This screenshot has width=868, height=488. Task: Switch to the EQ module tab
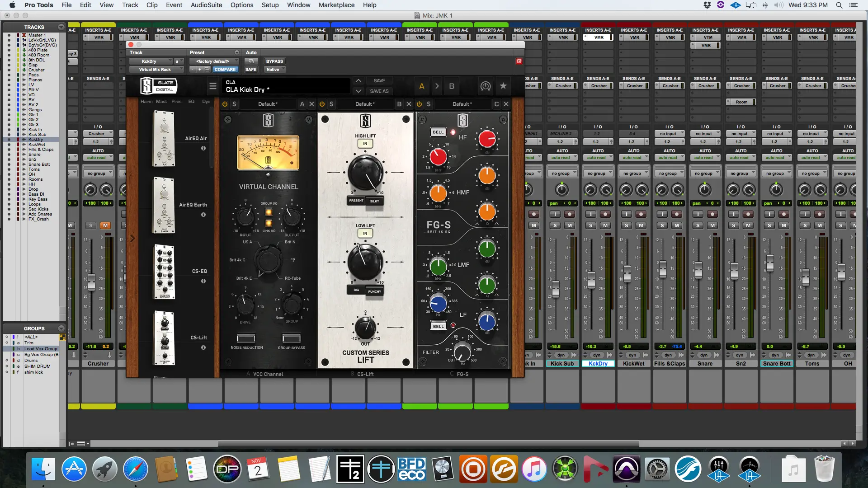191,102
